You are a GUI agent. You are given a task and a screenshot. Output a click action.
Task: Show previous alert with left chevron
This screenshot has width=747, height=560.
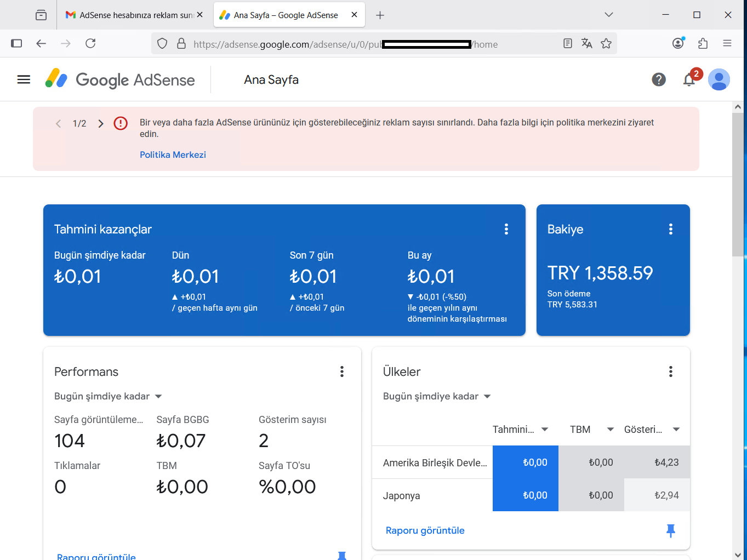(59, 123)
